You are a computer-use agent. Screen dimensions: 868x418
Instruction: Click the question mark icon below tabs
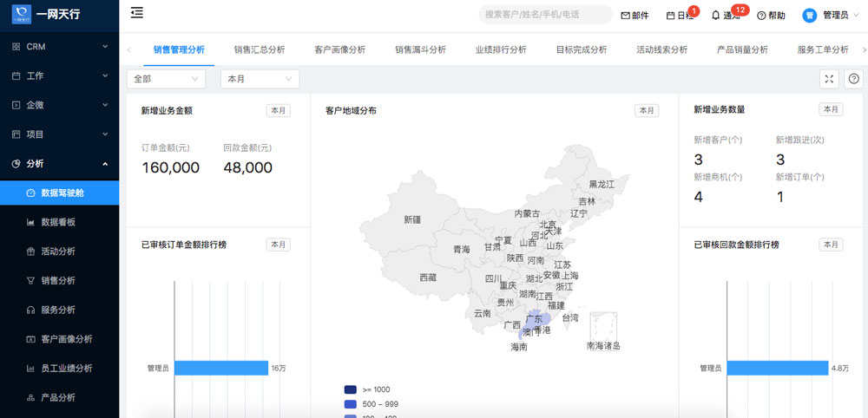coord(853,79)
